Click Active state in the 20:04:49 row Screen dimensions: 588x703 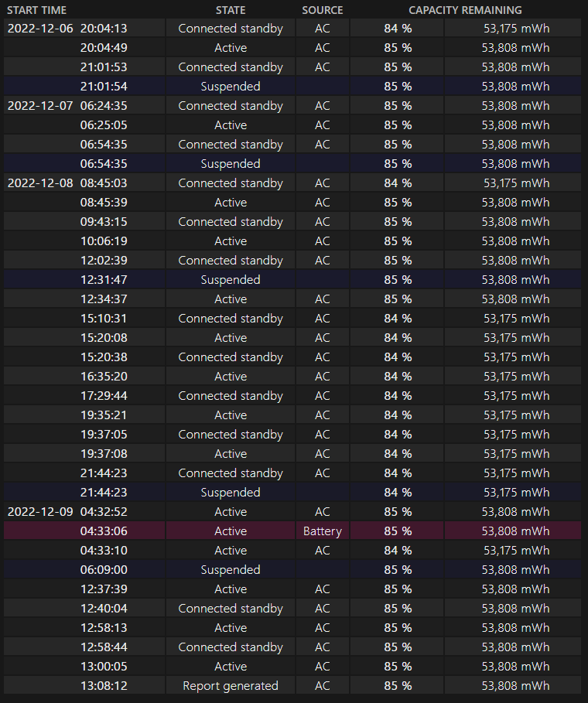[x=231, y=47]
